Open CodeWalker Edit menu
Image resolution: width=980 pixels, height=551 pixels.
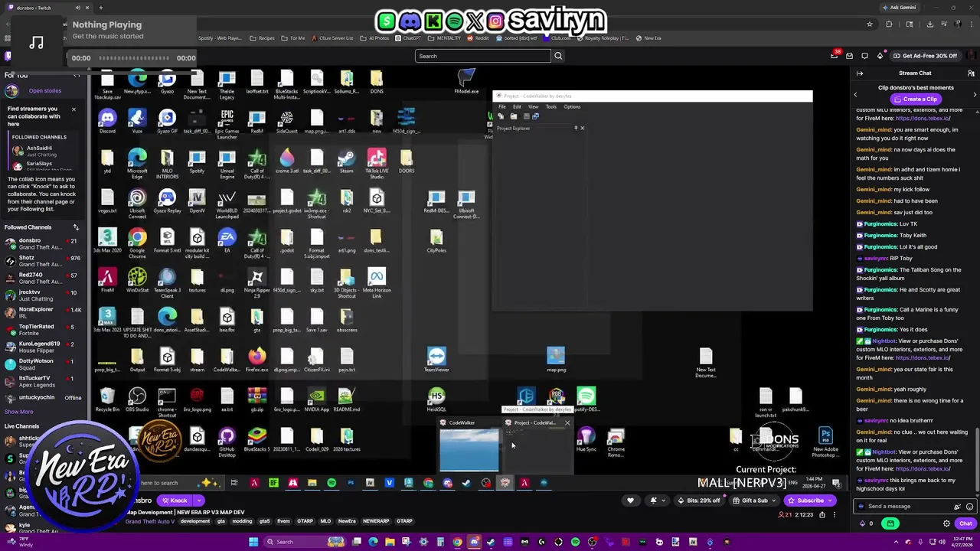[517, 106]
